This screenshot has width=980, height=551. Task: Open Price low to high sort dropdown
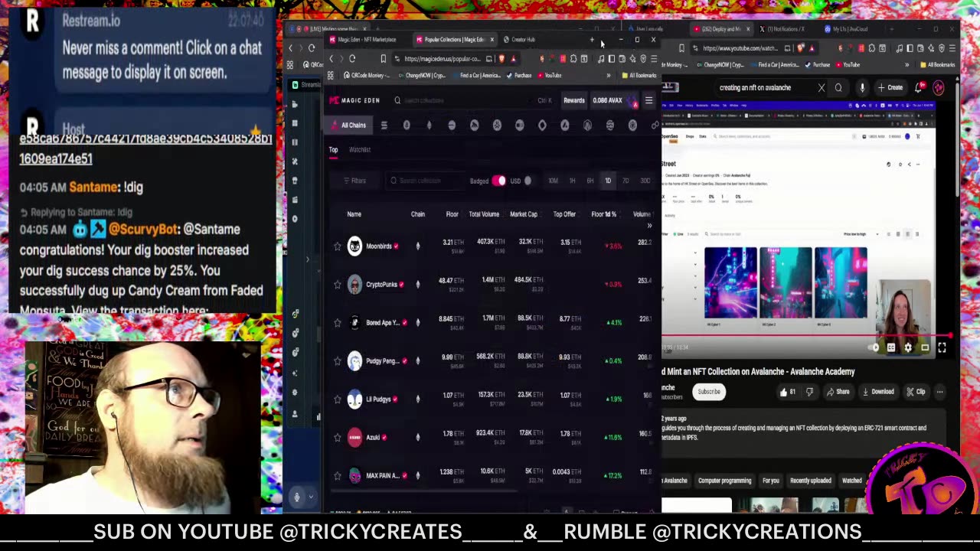[x=860, y=234]
